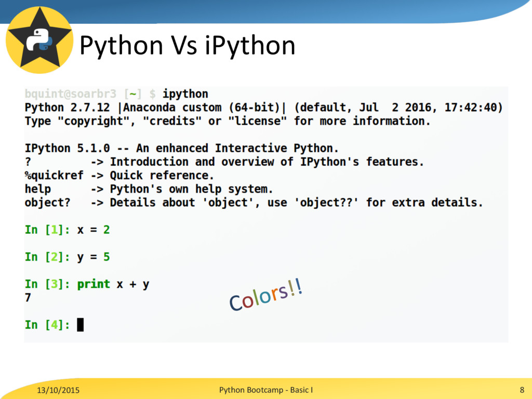The image size is (532, 399).
Task: Click the 'print x + y' statement
Action: click(x=113, y=284)
